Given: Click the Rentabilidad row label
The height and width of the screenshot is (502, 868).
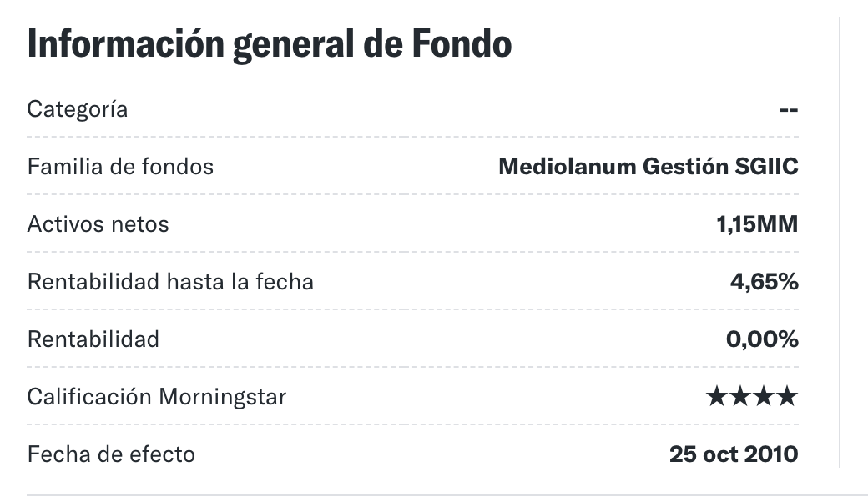Looking at the screenshot, I should 93,339.
